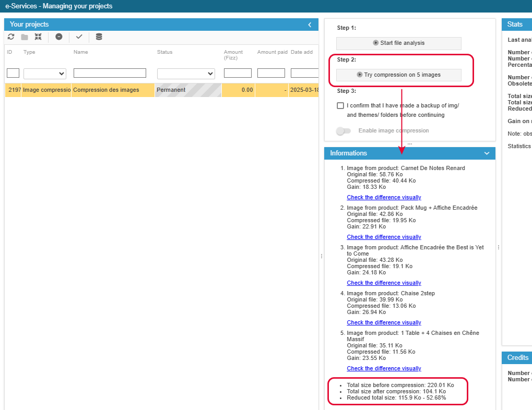
Task: Focus the ID filter field
Action: (x=13, y=73)
